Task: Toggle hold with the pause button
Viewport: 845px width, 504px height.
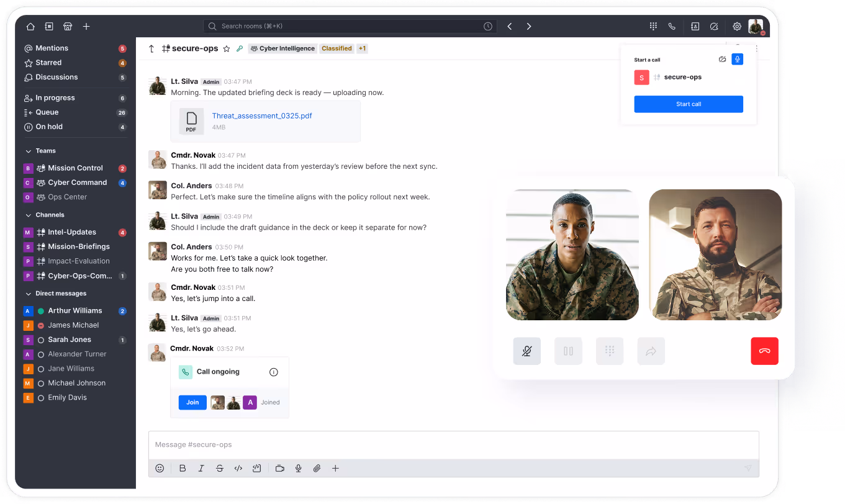Action: point(569,351)
